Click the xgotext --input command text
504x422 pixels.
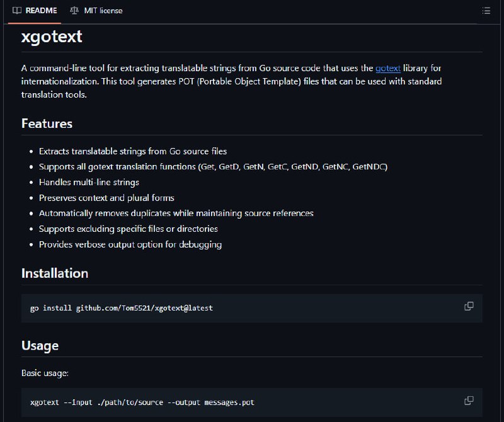click(142, 402)
